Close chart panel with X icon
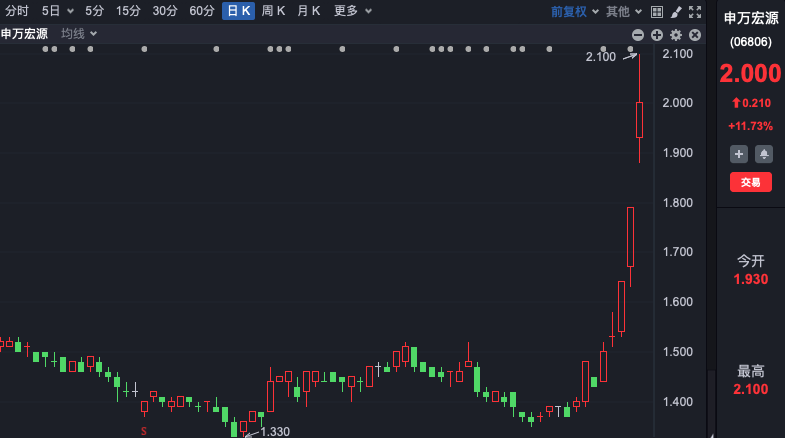This screenshot has height=438, width=785. [x=695, y=34]
